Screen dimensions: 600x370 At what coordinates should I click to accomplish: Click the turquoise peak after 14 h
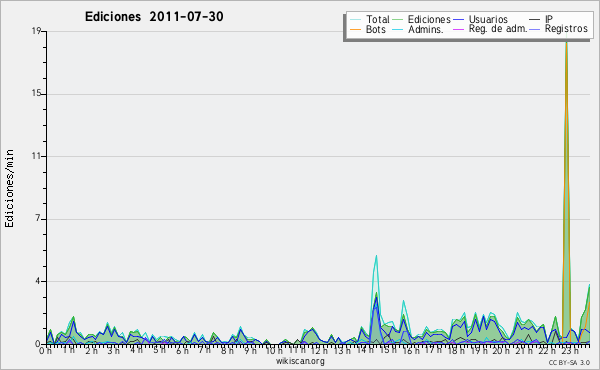[376, 256]
